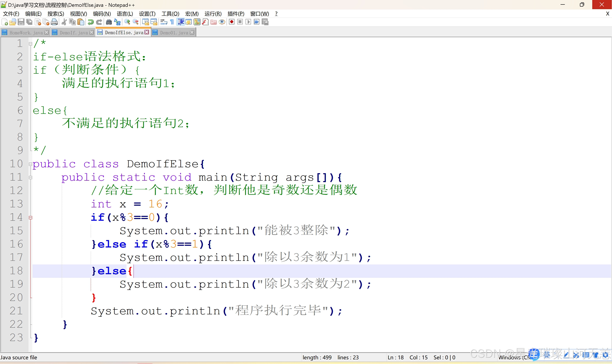Collapse the comment block fold at line 1

pyautogui.click(x=30, y=44)
